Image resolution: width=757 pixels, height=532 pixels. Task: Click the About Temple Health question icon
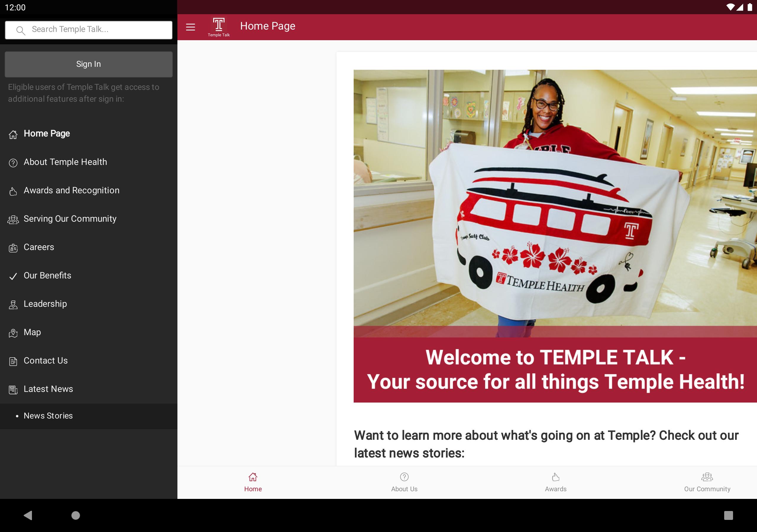[x=13, y=163]
